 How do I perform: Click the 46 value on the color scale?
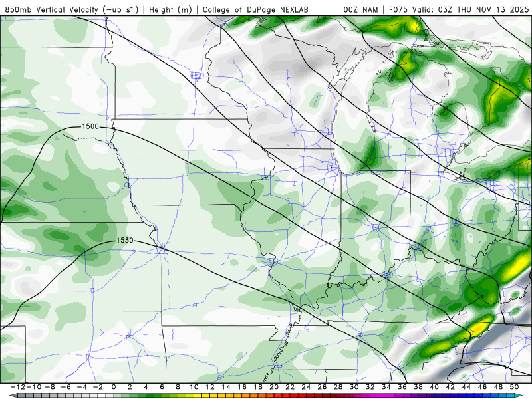pos(482,387)
